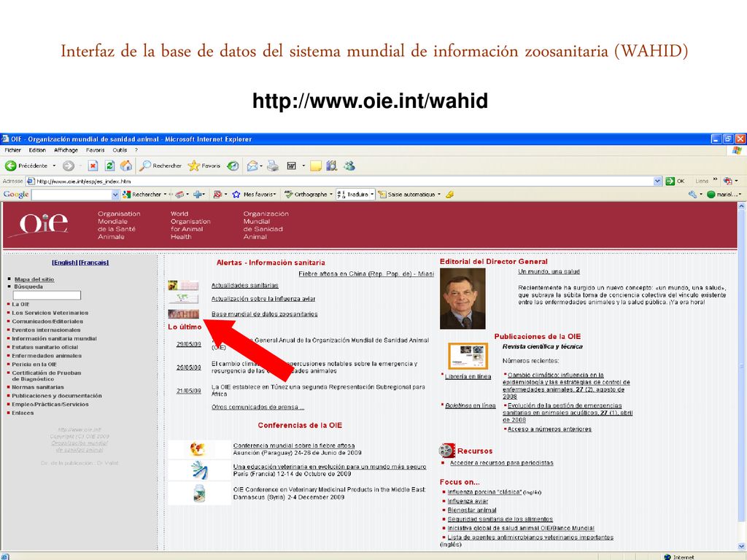Click the research book icon
This screenshot has width=747, height=560.
(x=332, y=166)
